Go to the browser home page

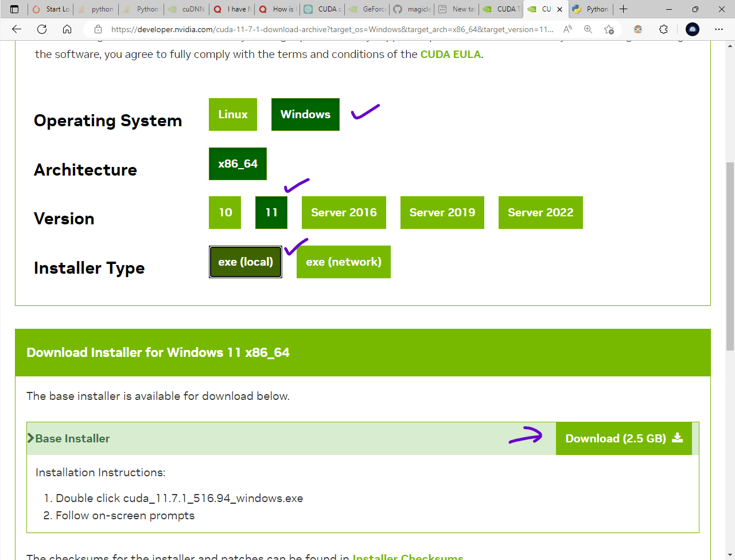point(67,29)
